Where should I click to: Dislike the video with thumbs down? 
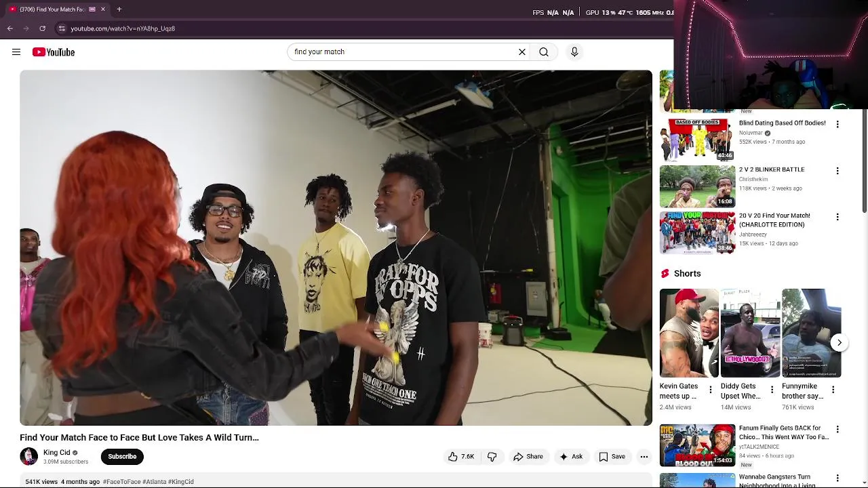[x=492, y=457]
